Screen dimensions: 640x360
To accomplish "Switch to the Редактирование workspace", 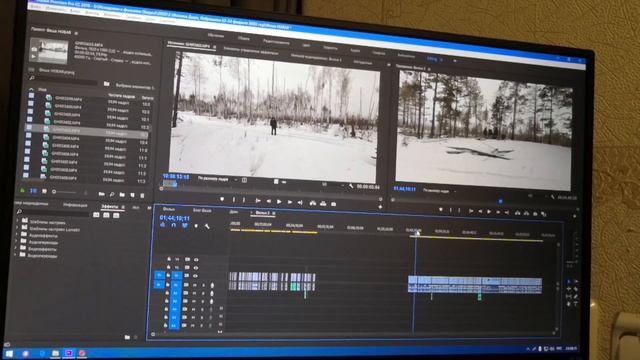I will [276, 42].
